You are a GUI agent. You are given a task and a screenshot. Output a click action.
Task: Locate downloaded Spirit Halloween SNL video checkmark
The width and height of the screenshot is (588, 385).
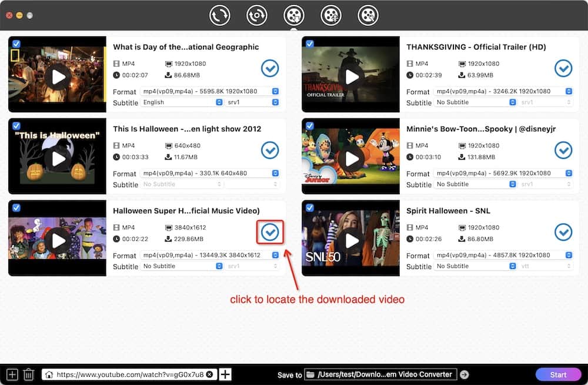[x=563, y=232]
